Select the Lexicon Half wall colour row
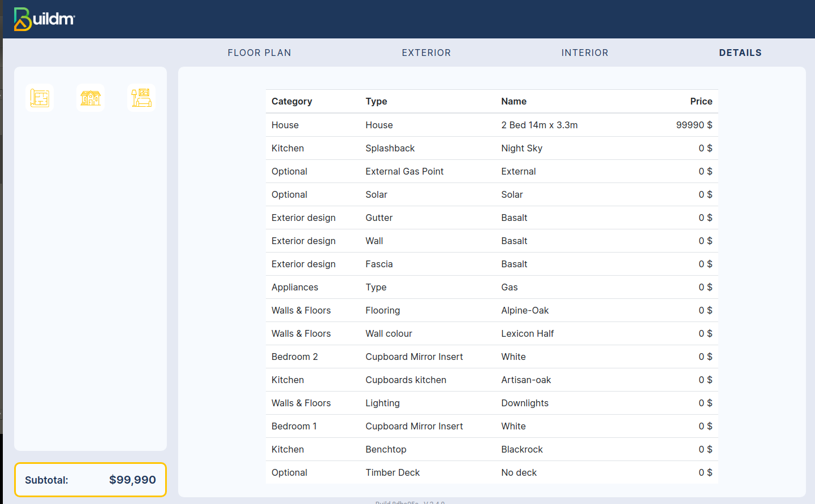This screenshot has height=504, width=815. point(491,333)
